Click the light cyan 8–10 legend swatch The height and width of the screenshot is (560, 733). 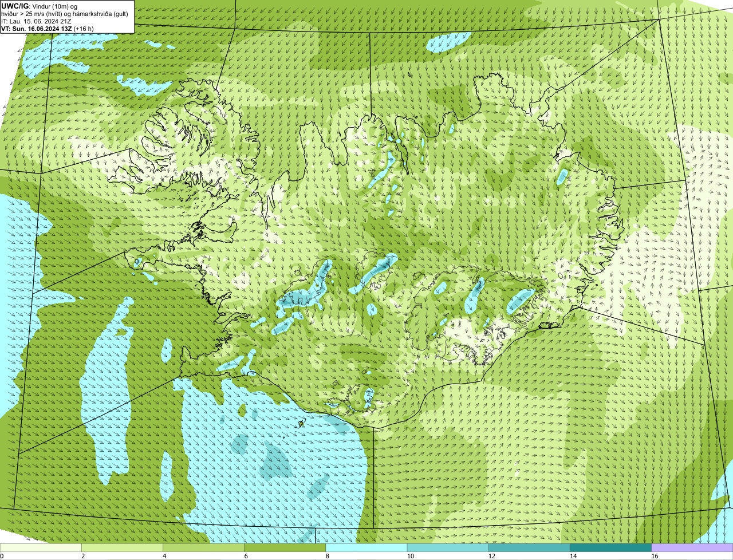click(366, 547)
